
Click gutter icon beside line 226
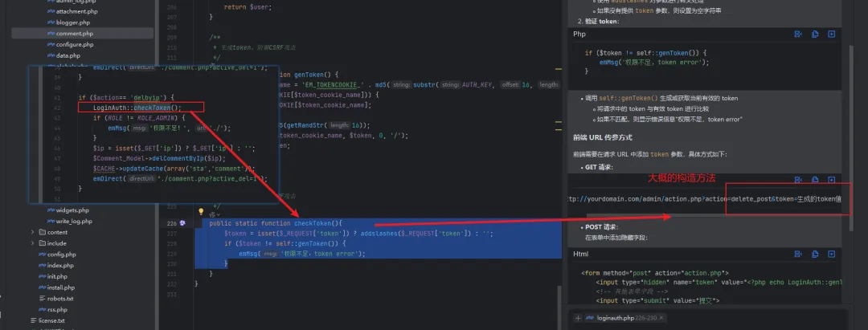click(x=182, y=223)
